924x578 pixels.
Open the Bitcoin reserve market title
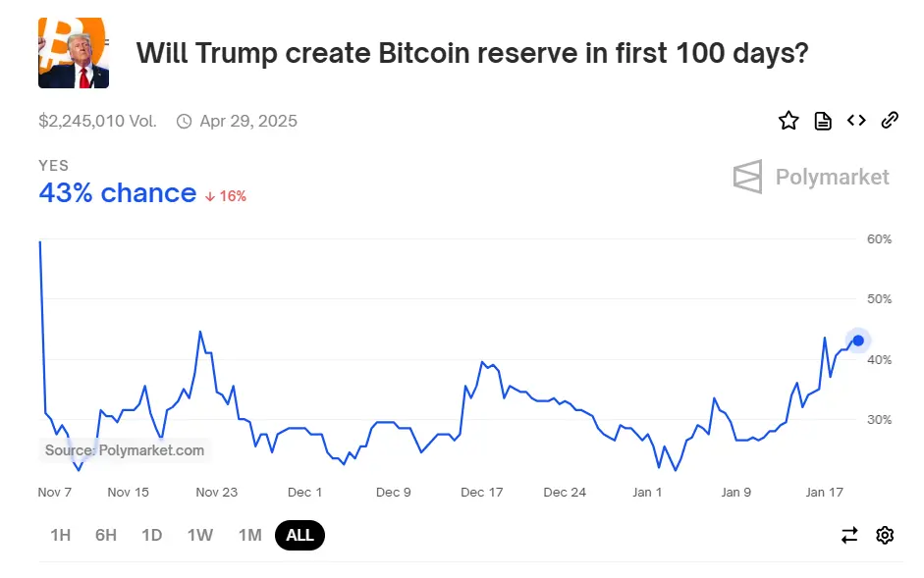(473, 53)
